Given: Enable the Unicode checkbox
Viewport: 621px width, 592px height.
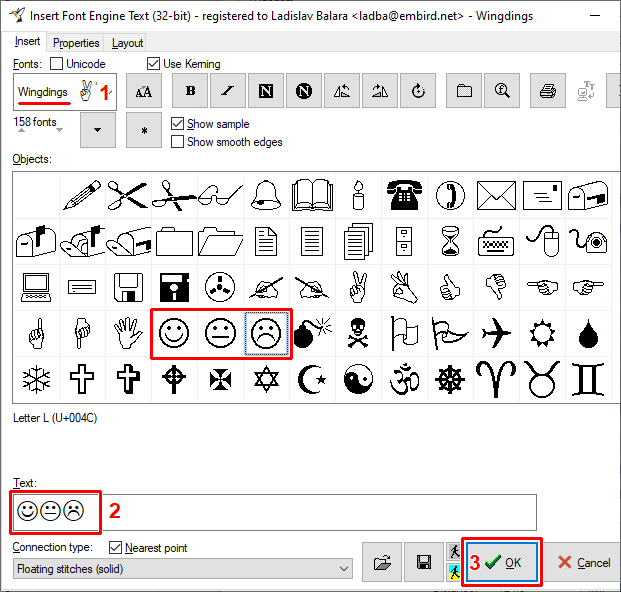Looking at the screenshot, I should tap(56, 64).
